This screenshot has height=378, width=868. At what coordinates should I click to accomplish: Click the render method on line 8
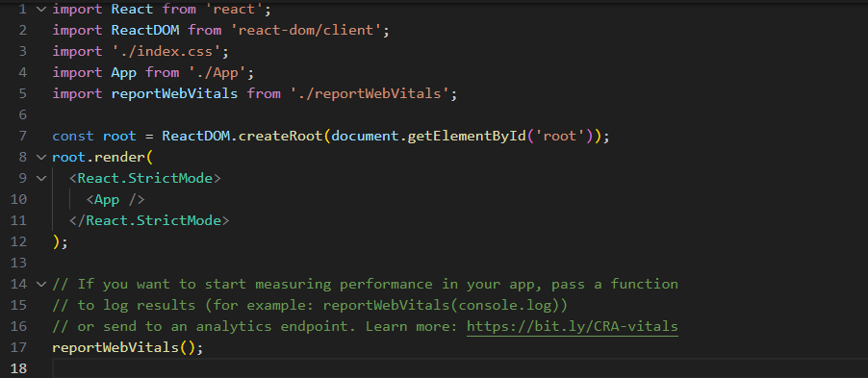pos(119,157)
